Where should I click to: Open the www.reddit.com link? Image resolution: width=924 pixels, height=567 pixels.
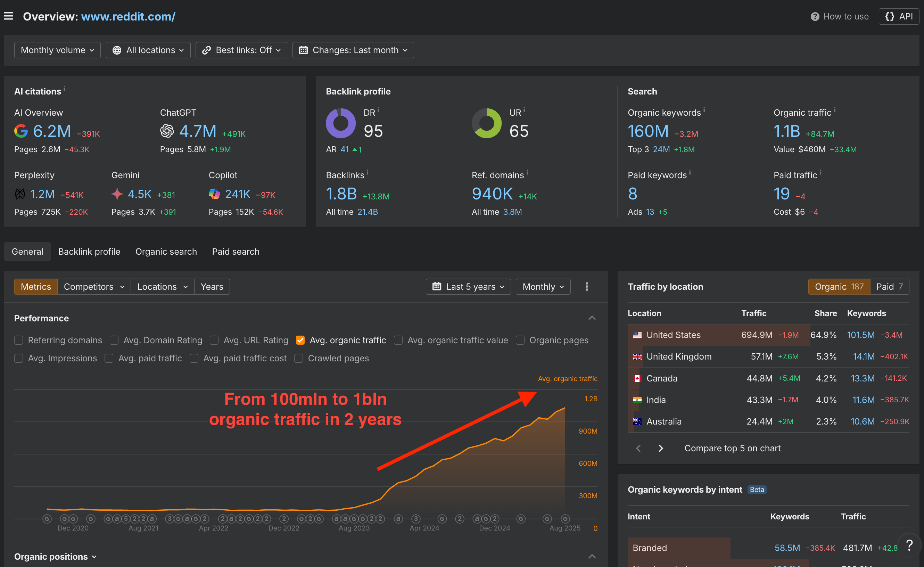point(128,16)
